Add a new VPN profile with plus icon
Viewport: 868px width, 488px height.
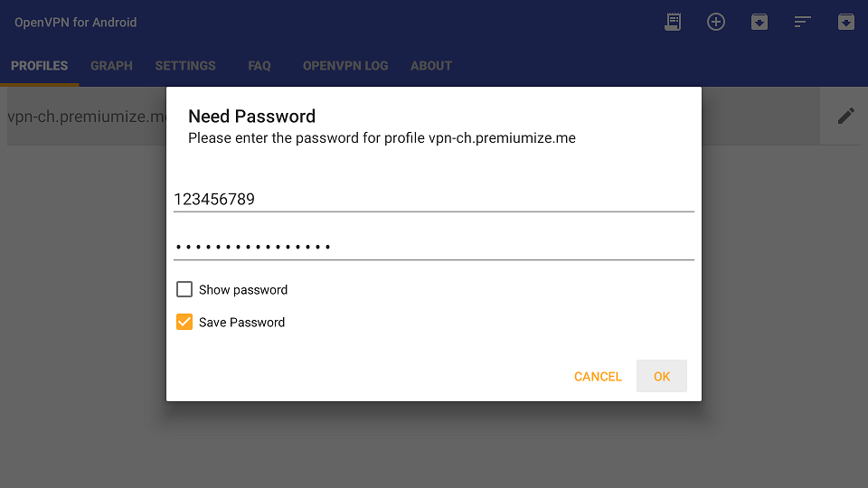[x=716, y=22]
